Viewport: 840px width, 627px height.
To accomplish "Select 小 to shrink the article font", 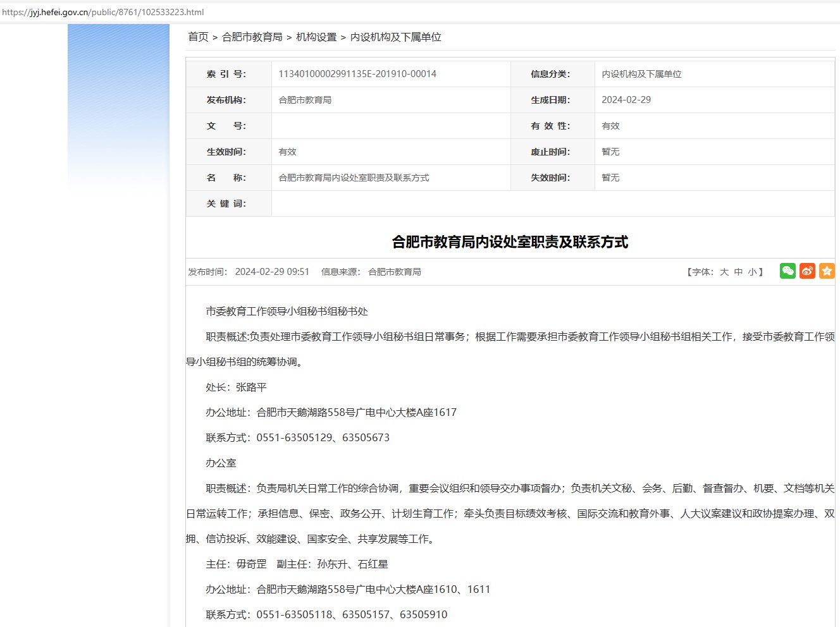I will click(x=751, y=271).
